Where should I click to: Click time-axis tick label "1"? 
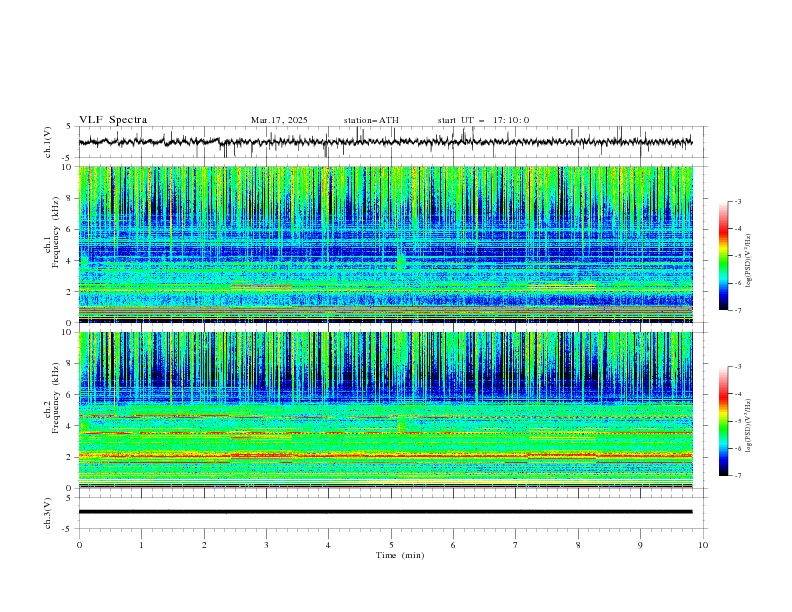(141, 545)
